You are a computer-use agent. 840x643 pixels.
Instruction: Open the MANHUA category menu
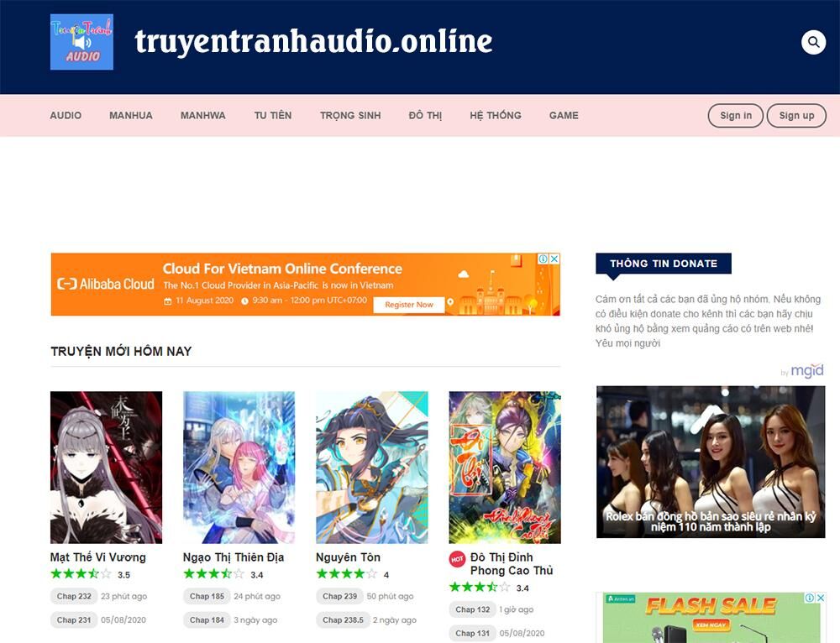pyautogui.click(x=130, y=115)
